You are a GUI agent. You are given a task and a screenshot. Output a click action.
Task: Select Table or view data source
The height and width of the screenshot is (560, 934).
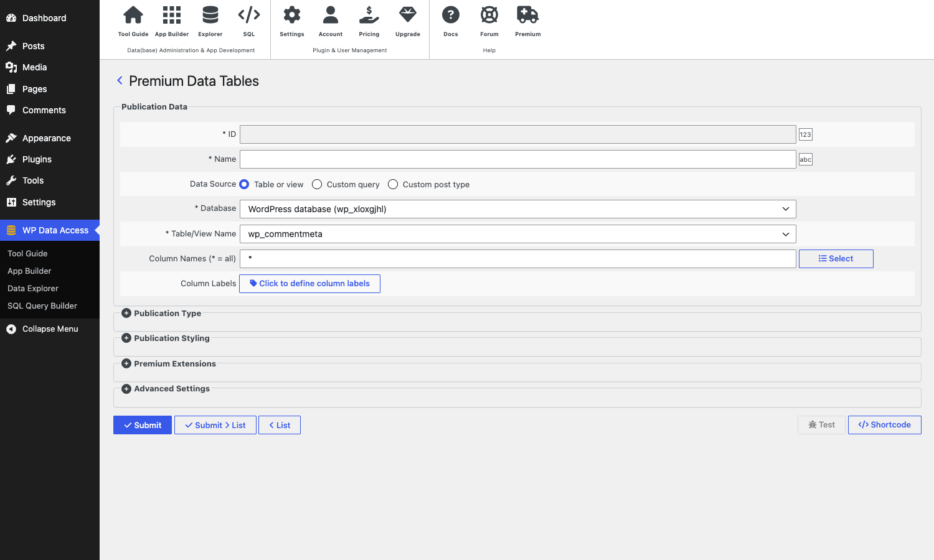[244, 184]
